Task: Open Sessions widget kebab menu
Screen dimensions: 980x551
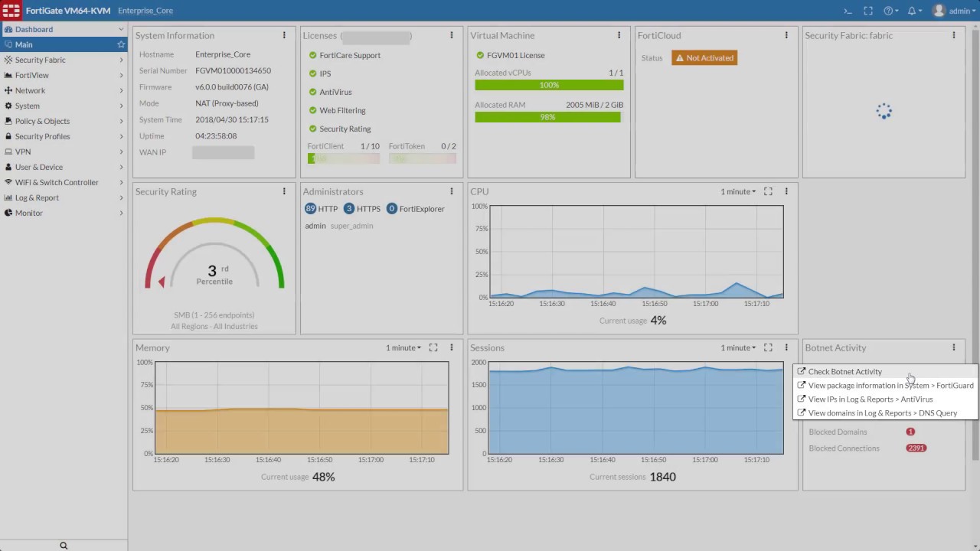Action: [786, 347]
